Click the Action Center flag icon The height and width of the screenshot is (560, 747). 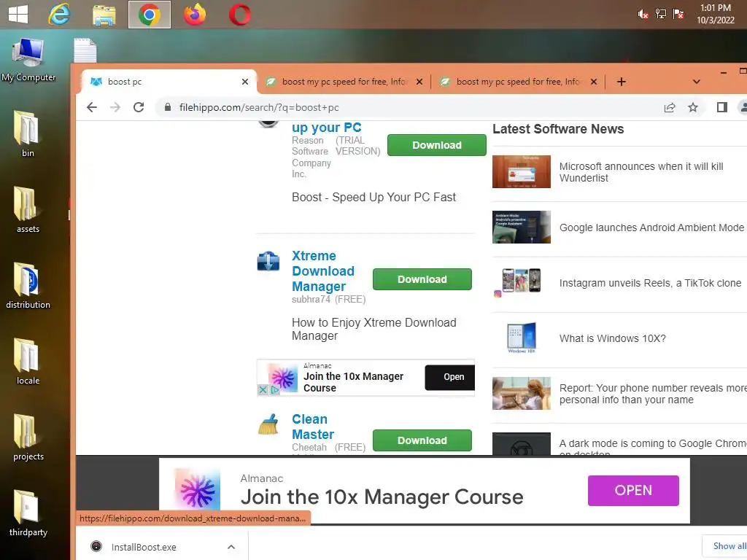pyautogui.click(x=678, y=14)
